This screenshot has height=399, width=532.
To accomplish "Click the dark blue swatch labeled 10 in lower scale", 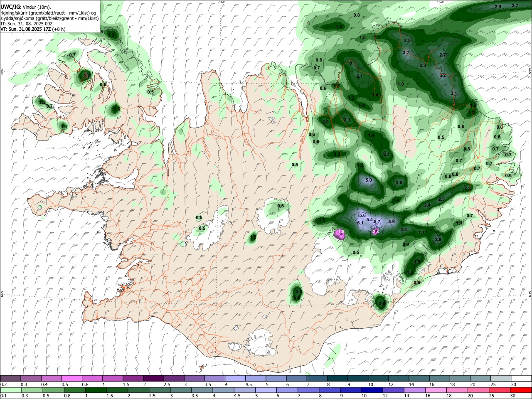I will pos(371,390).
